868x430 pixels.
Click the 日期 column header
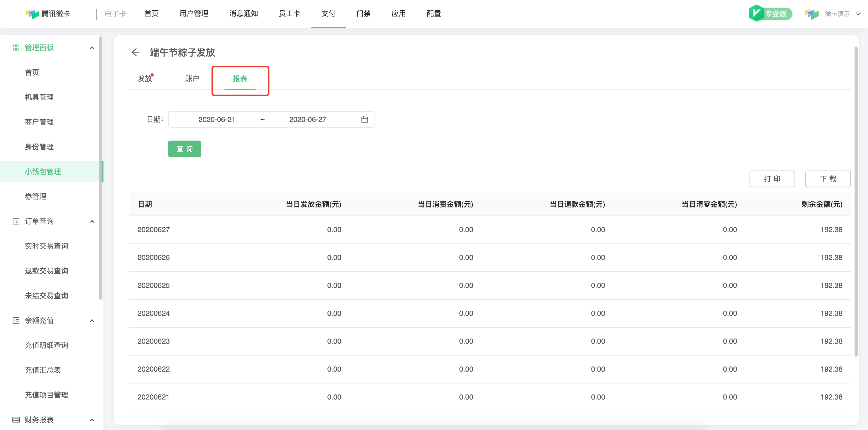(145, 204)
